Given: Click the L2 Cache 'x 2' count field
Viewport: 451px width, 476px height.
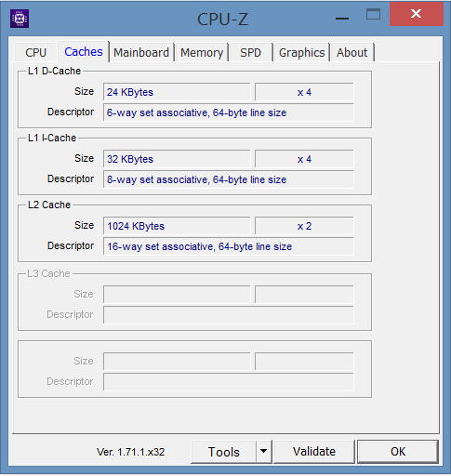Looking at the screenshot, I should (x=304, y=226).
